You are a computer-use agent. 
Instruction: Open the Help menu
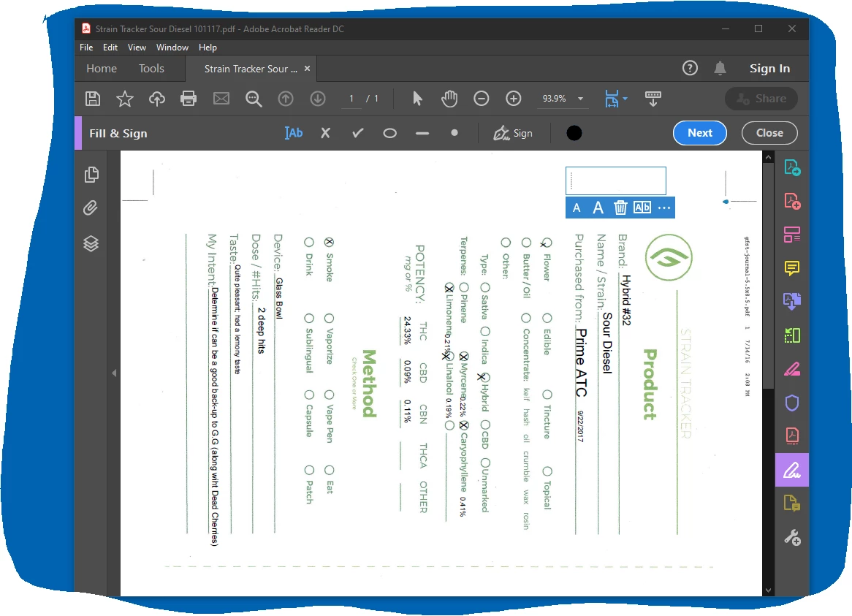[208, 47]
